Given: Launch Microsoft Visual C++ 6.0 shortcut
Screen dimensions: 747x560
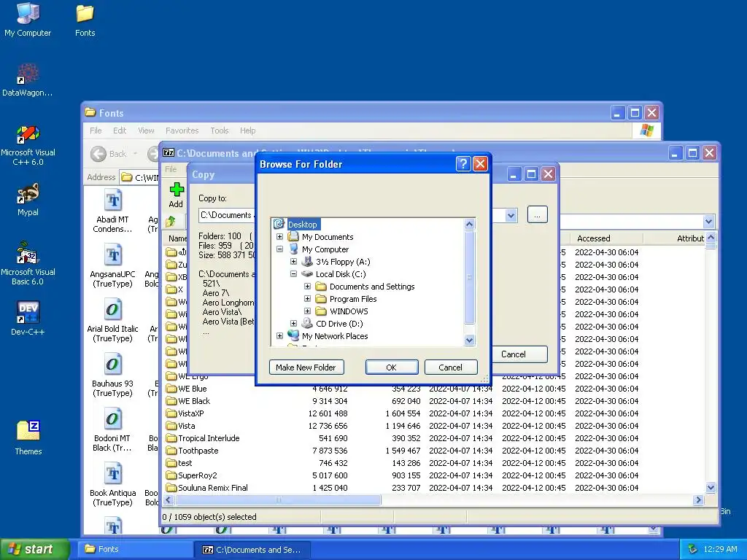Looking at the screenshot, I should point(28,145).
